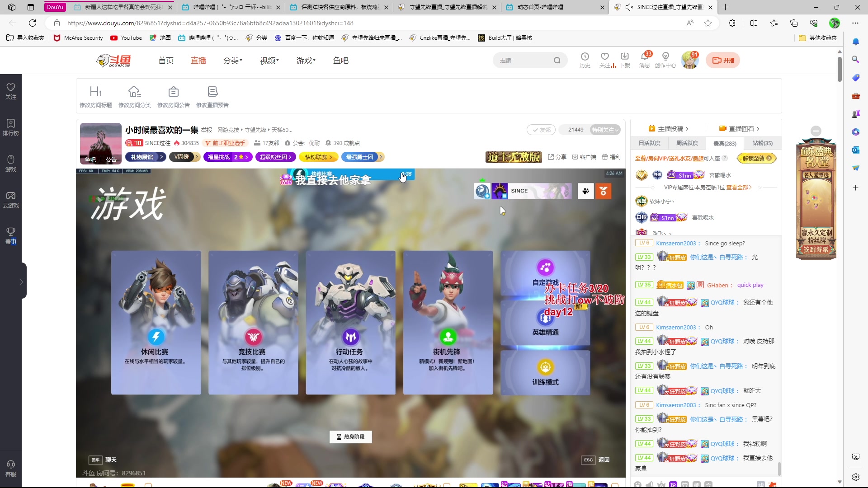Click the 查看全部 link
The width and height of the screenshot is (868, 488).
[x=739, y=187]
